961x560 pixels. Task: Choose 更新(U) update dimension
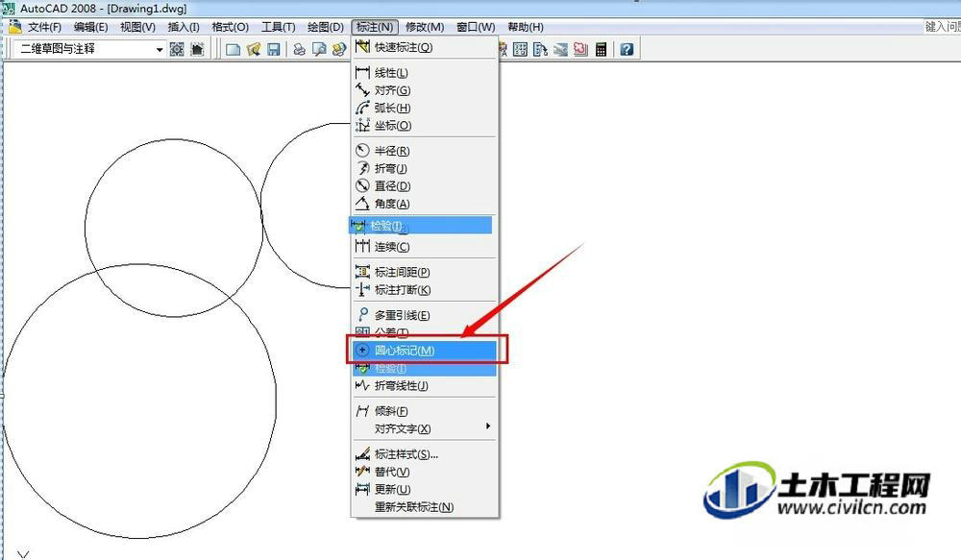click(424, 490)
